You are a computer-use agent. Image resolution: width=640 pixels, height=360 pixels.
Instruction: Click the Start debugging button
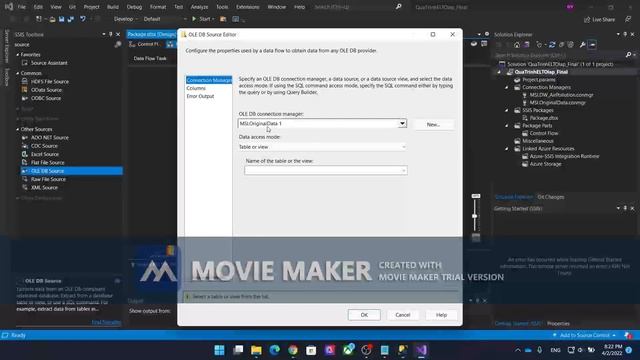202,19
